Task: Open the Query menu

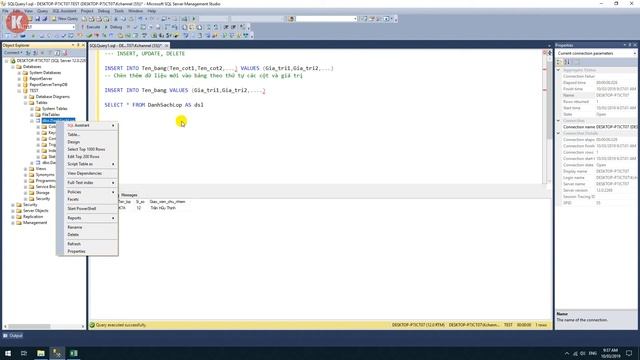Action: tap(42, 11)
